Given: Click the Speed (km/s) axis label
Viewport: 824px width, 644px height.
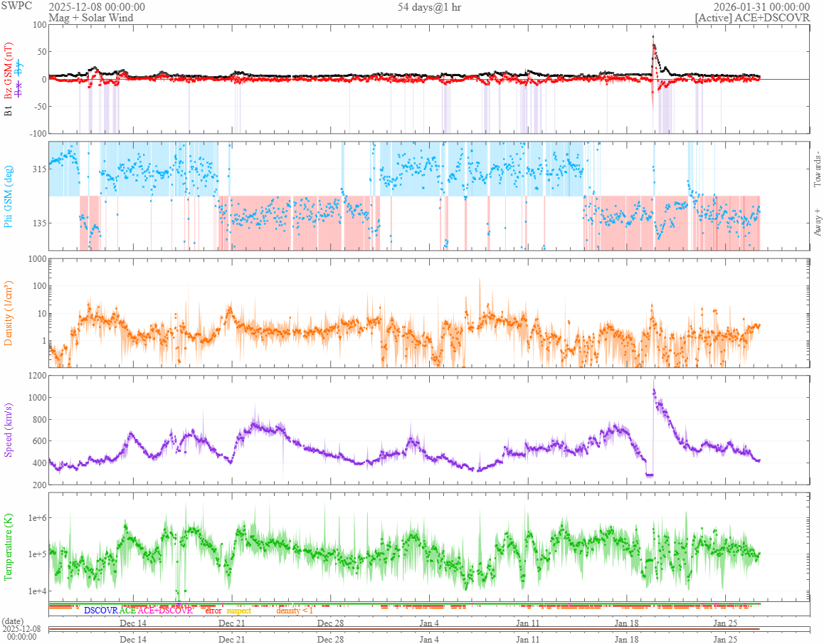Looking at the screenshot, I should coord(9,429).
